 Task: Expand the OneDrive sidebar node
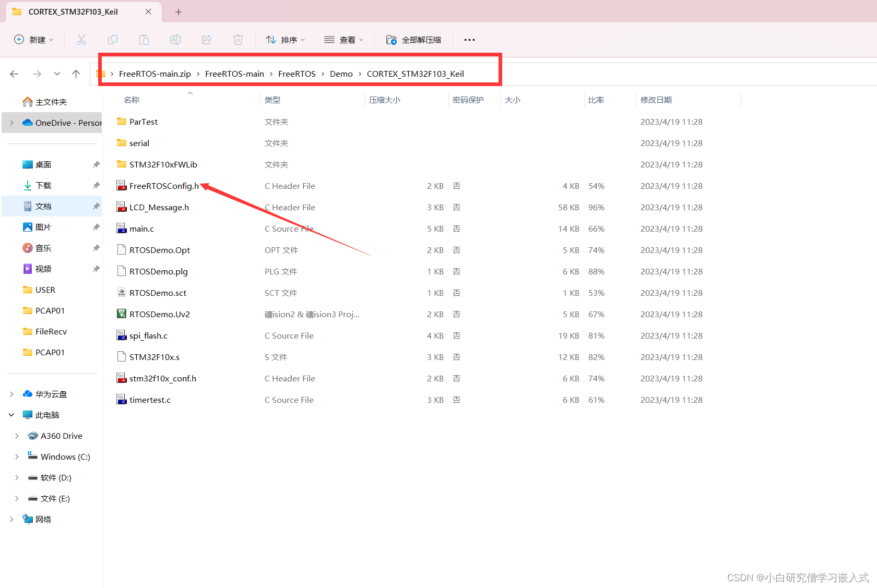[11, 123]
